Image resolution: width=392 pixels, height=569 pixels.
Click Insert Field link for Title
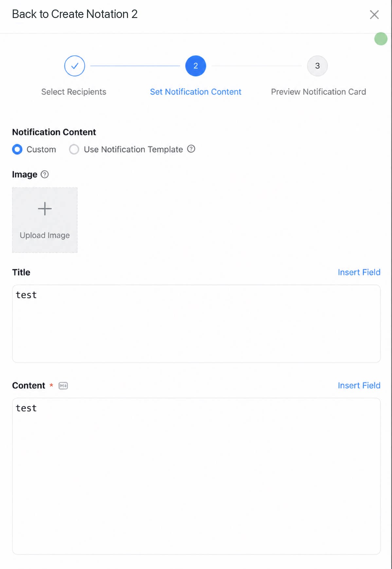point(359,272)
